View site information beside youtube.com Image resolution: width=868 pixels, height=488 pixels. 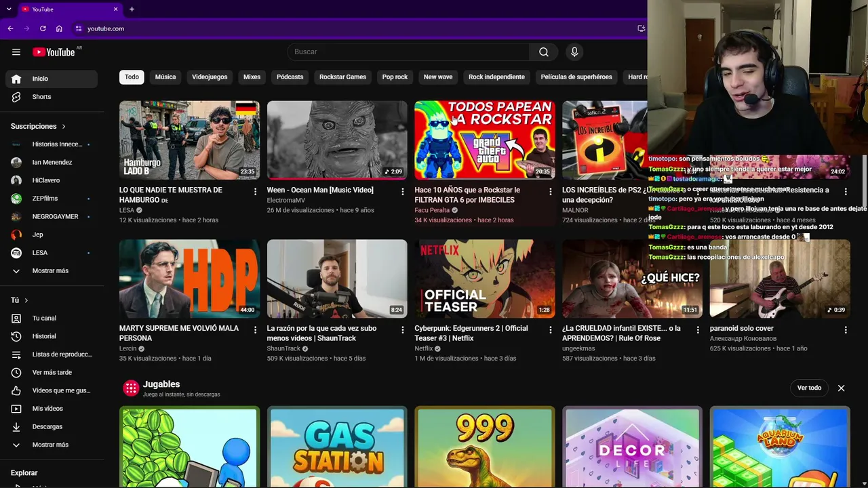coord(79,28)
